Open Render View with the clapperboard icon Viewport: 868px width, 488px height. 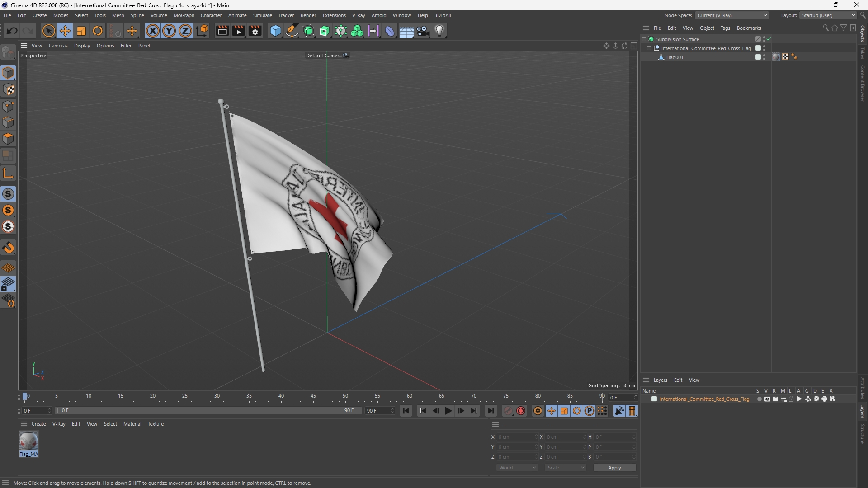point(222,31)
